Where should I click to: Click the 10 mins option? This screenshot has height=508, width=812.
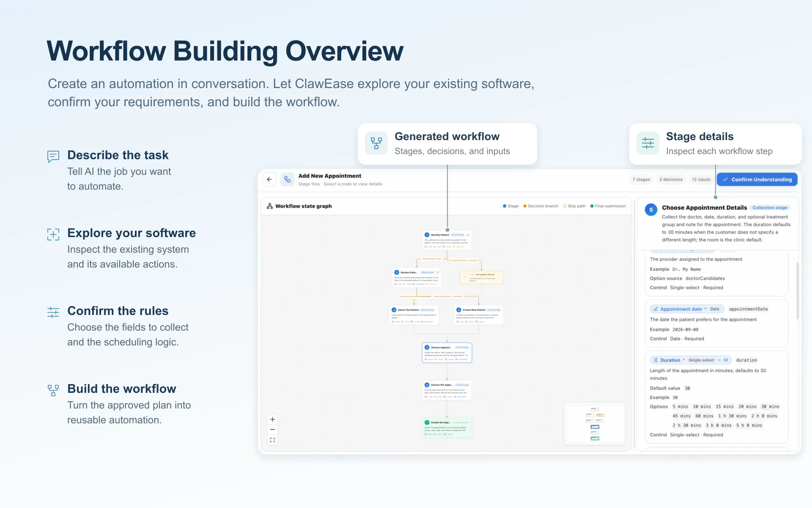[x=702, y=407]
